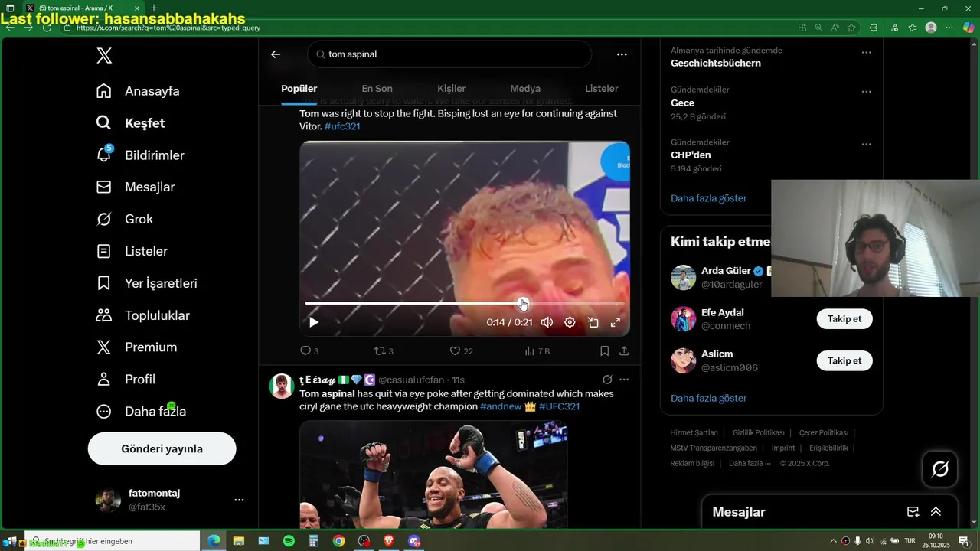Screen dimensions: 980x551
Task: Expand the Mesajlar drawer chevrons
Action: point(936,512)
